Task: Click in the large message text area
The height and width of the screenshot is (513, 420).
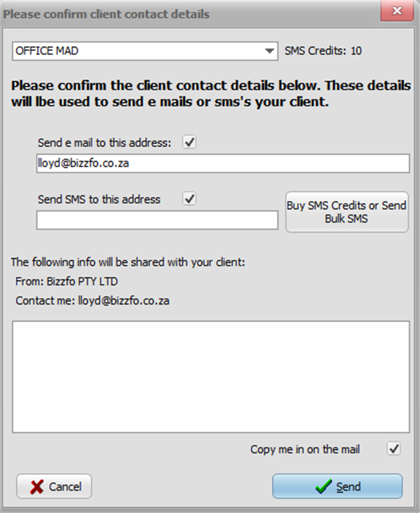Action: tap(210, 376)
